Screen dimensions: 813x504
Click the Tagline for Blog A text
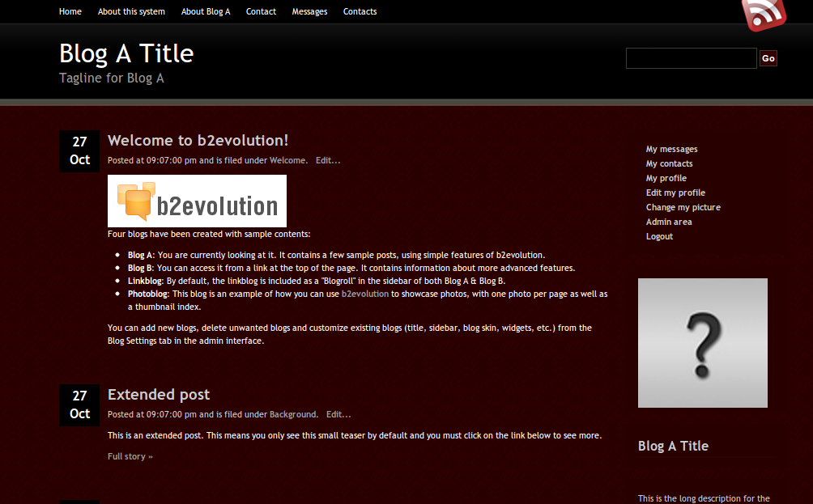click(112, 78)
